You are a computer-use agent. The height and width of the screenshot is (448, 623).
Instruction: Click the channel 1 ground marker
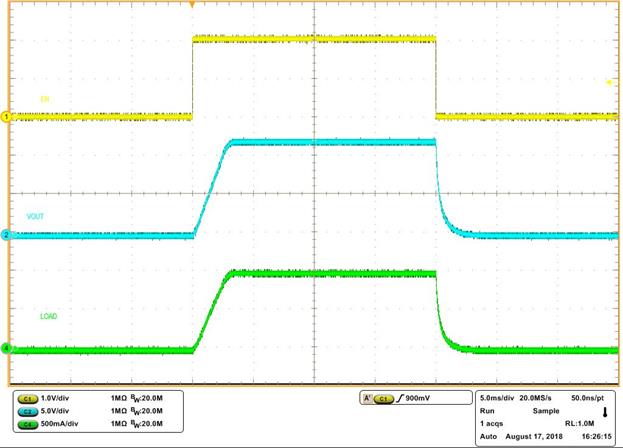[x=5, y=116]
